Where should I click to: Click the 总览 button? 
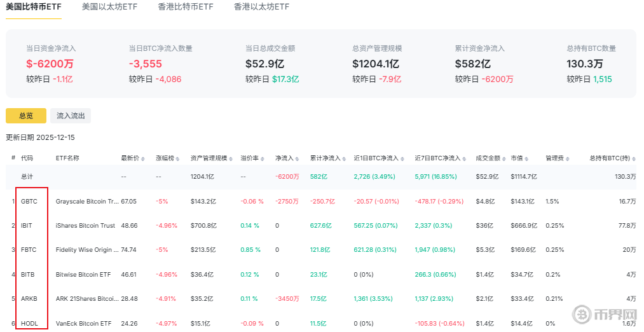(26, 116)
